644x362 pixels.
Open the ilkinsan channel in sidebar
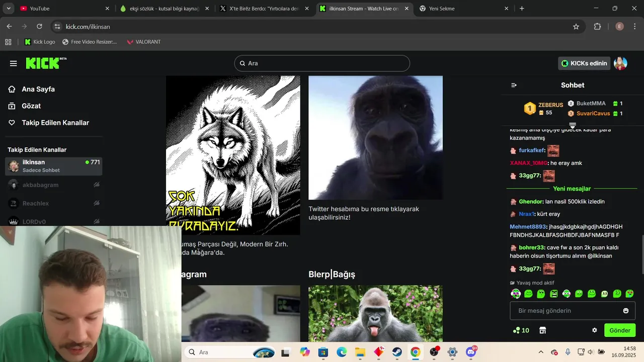tap(54, 166)
